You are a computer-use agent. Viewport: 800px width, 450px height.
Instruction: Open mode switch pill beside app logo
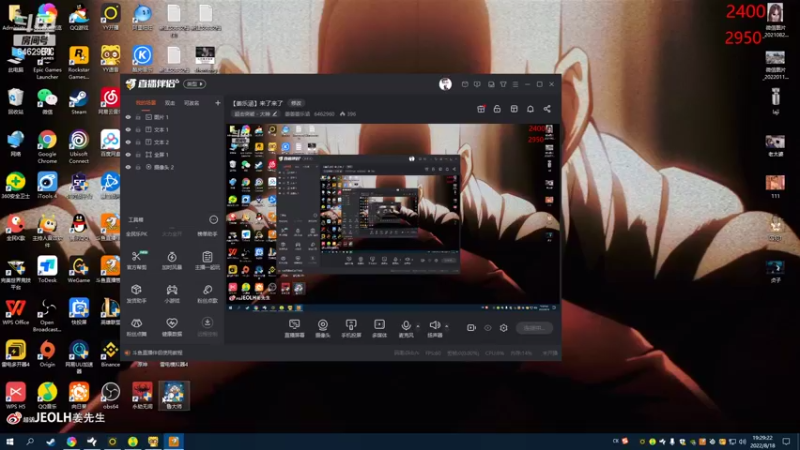(x=194, y=84)
